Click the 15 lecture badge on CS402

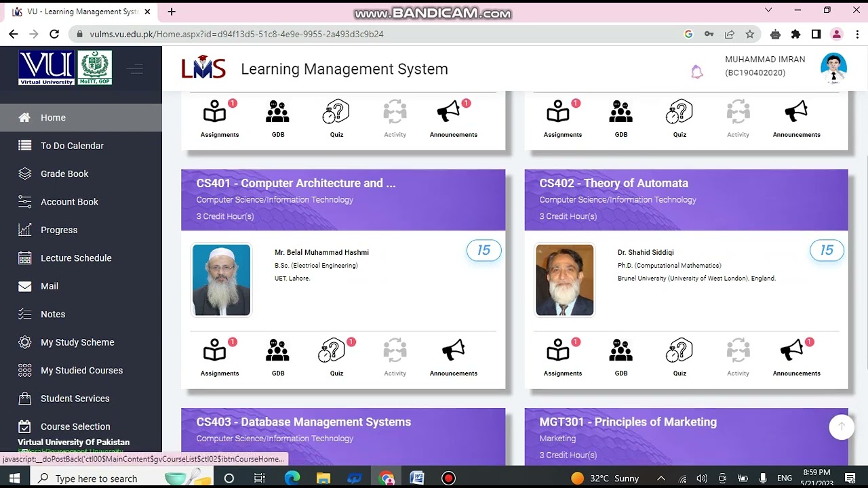[x=827, y=250]
